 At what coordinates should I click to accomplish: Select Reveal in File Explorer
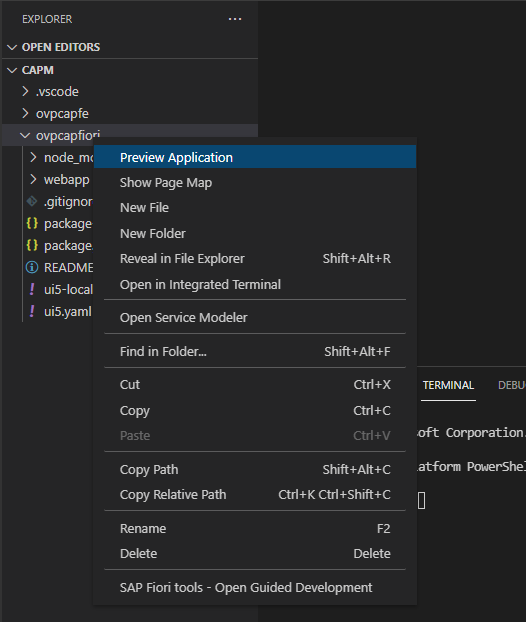pos(255,259)
